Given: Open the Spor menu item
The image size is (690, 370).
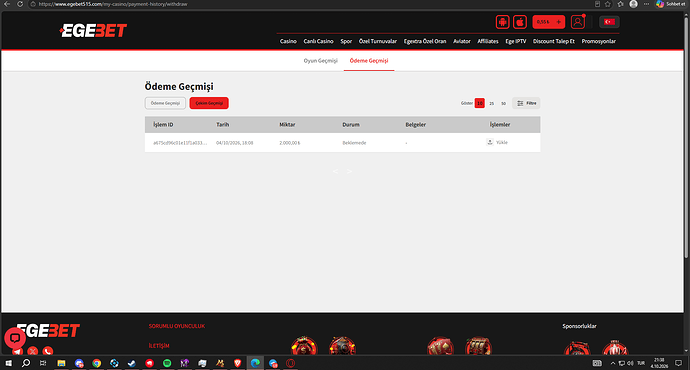Looking at the screenshot, I should coord(346,41).
